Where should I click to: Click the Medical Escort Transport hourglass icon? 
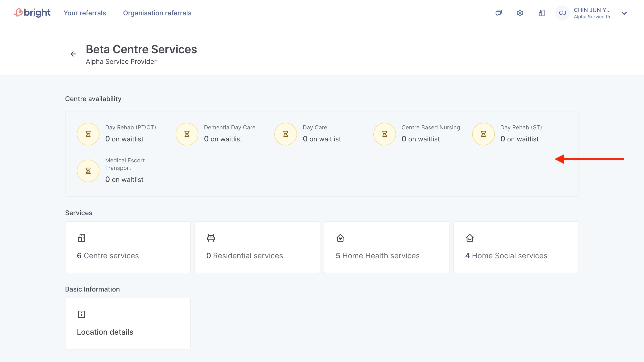coord(88,171)
